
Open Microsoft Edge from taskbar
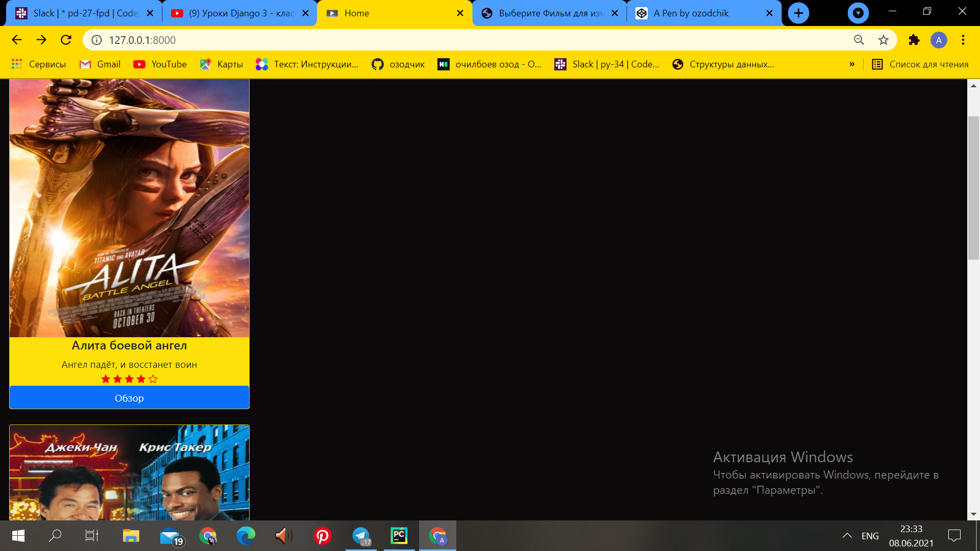tap(246, 536)
